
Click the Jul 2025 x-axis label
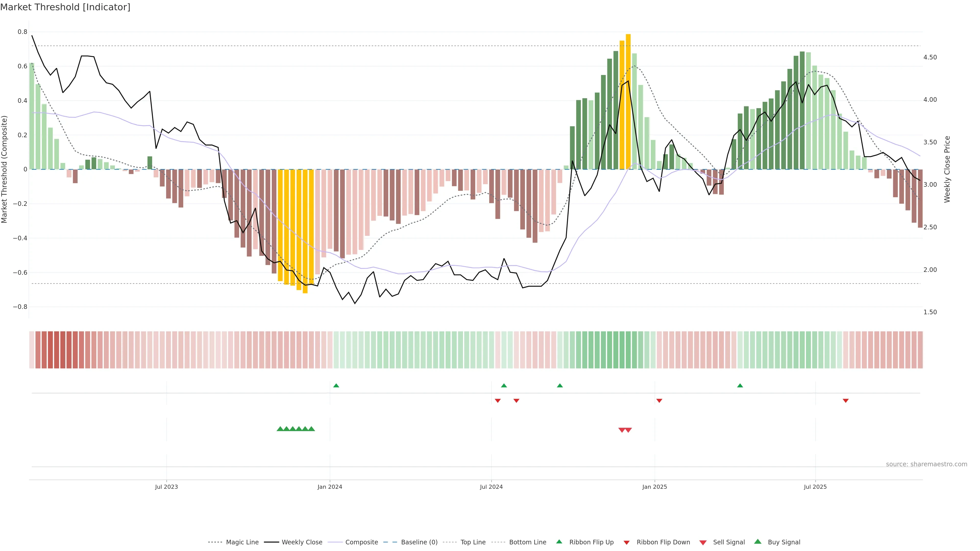click(815, 487)
